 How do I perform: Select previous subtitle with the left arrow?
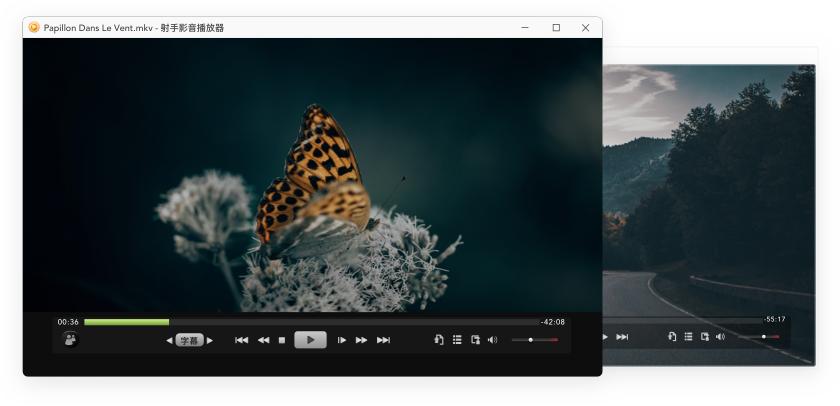click(169, 340)
